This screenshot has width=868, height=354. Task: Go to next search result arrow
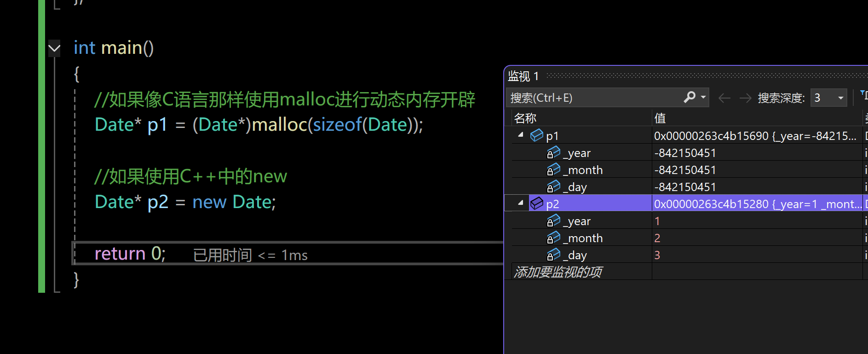pos(745,98)
